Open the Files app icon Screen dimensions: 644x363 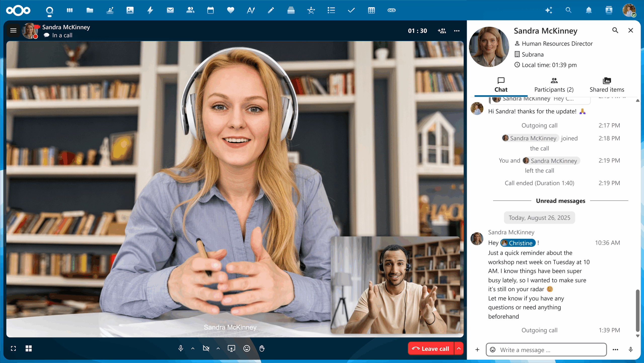(x=90, y=10)
